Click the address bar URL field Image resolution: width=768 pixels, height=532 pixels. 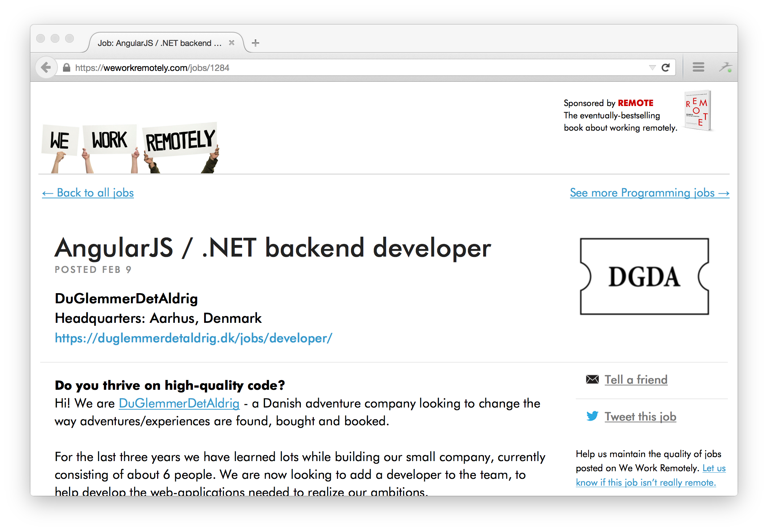[362, 68]
